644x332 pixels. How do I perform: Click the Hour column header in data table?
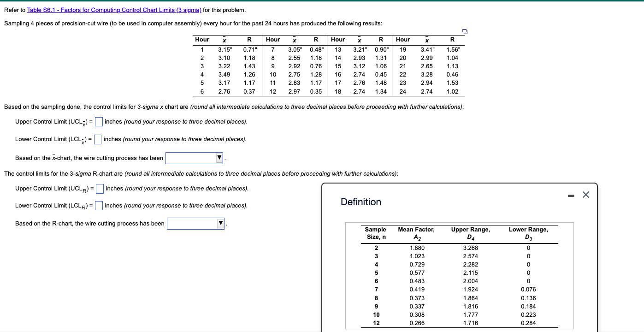(202, 40)
